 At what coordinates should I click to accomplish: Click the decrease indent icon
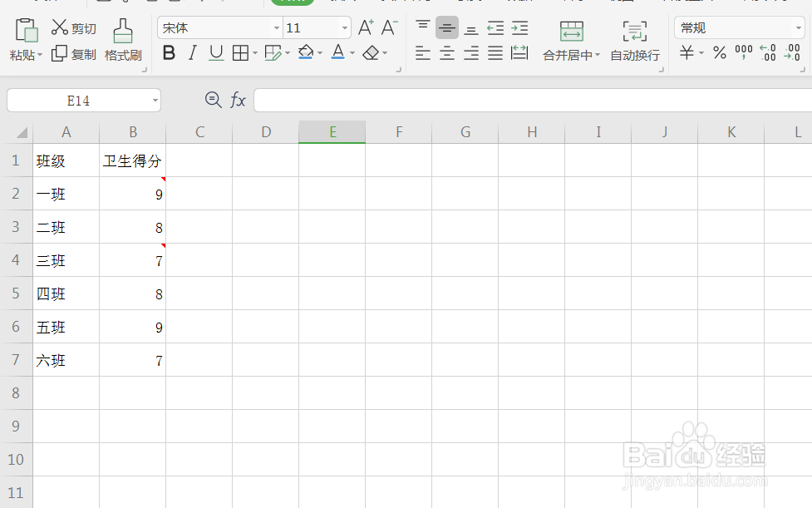click(495, 28)
